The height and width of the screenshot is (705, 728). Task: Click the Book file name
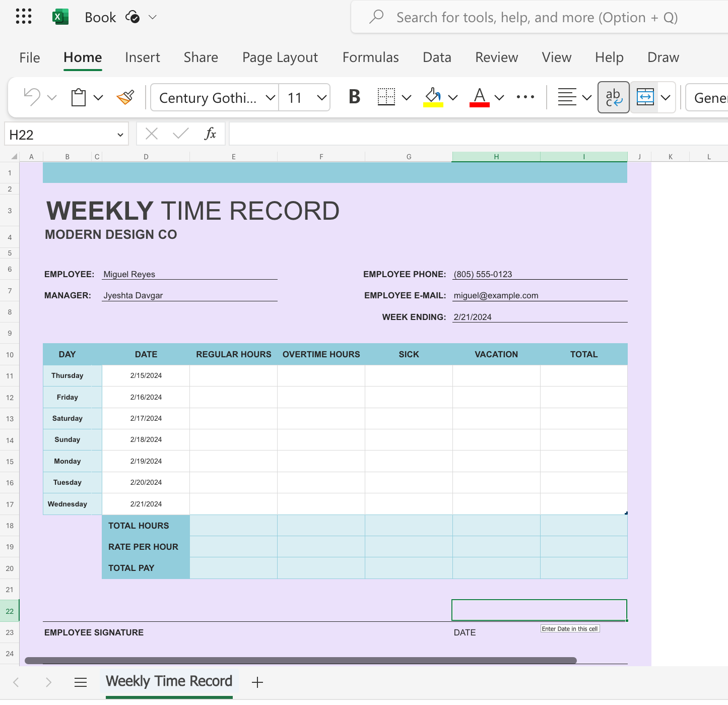[x=100, y=17]
